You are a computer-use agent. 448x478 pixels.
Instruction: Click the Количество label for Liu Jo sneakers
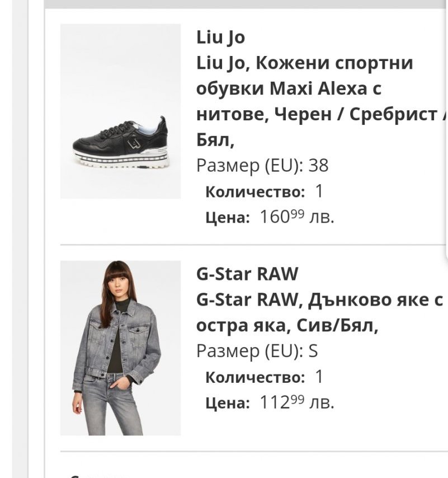point(255,192)
